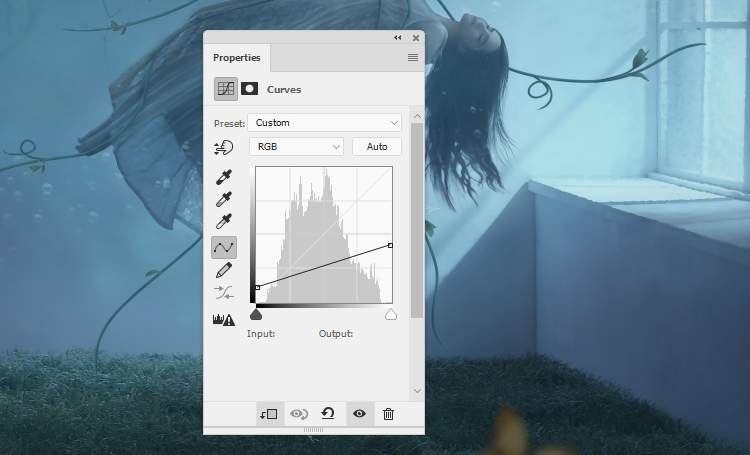Select the Properties tab

click(237, 58)
